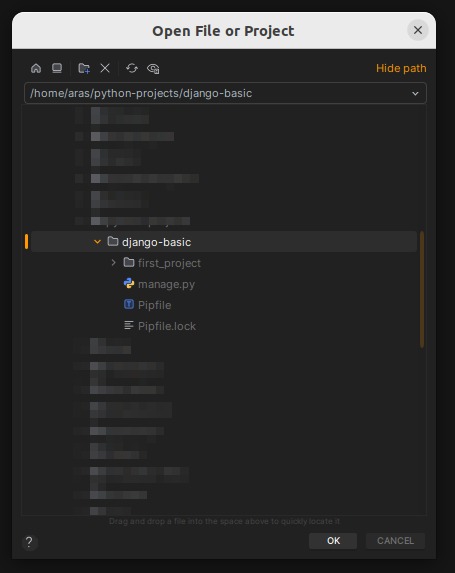Refresh the file tree
The image size is (455, 573).
coord(132,68)
